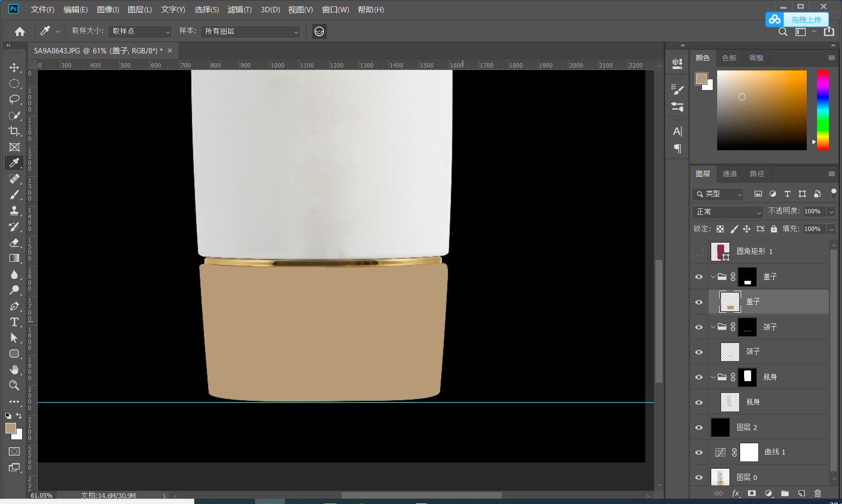Select the Zoom tool in toolbar
This screenshot has height=504, width=842.
click(14, 386)
